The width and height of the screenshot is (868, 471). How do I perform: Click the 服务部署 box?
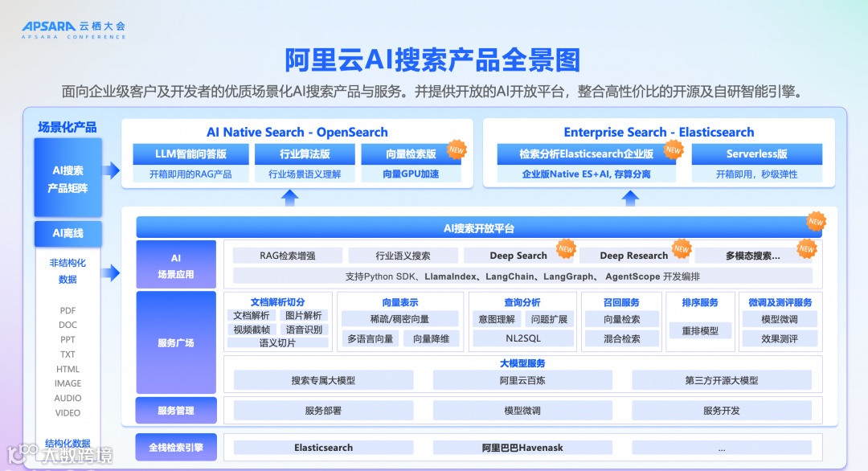point(323,411)
